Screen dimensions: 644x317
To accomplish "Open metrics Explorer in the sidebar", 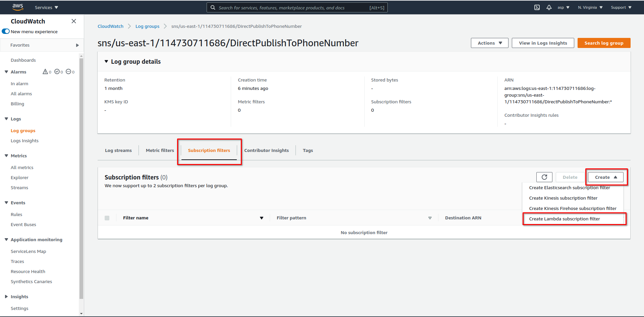I will coord(19,177).
